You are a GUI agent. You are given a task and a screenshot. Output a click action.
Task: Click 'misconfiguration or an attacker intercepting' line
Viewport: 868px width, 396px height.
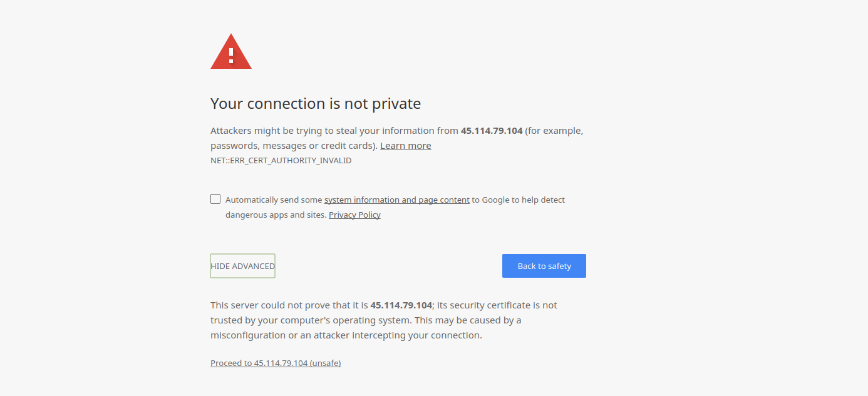[x=346, y=335]
